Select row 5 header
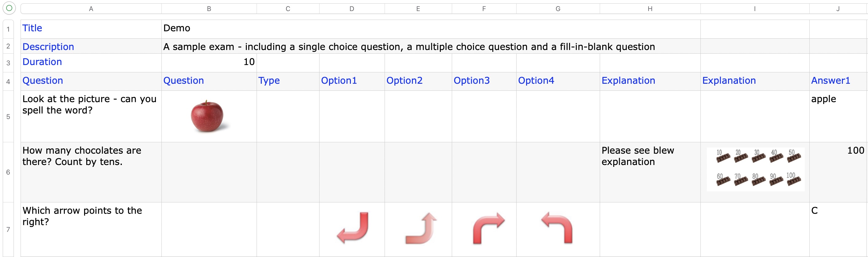The image size is (868, 257). click(x=8, y=117)
